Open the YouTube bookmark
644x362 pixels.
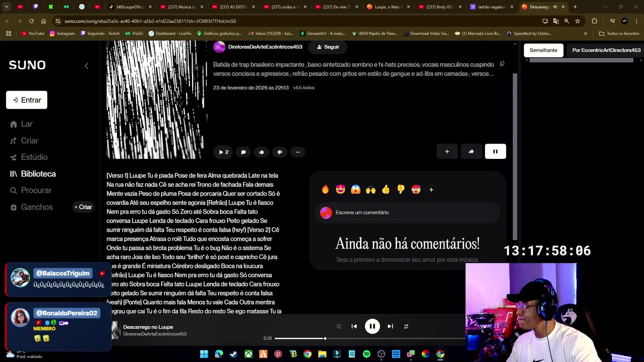click(33, 34)
